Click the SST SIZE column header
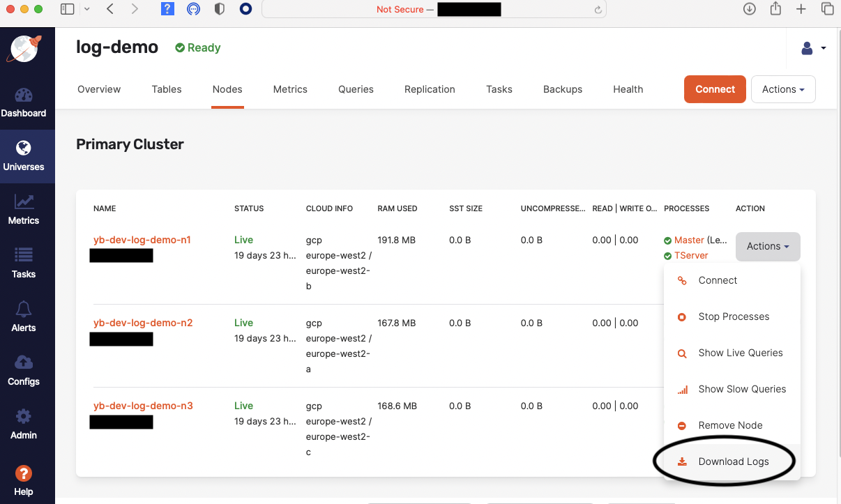 [x=466, y=208]
